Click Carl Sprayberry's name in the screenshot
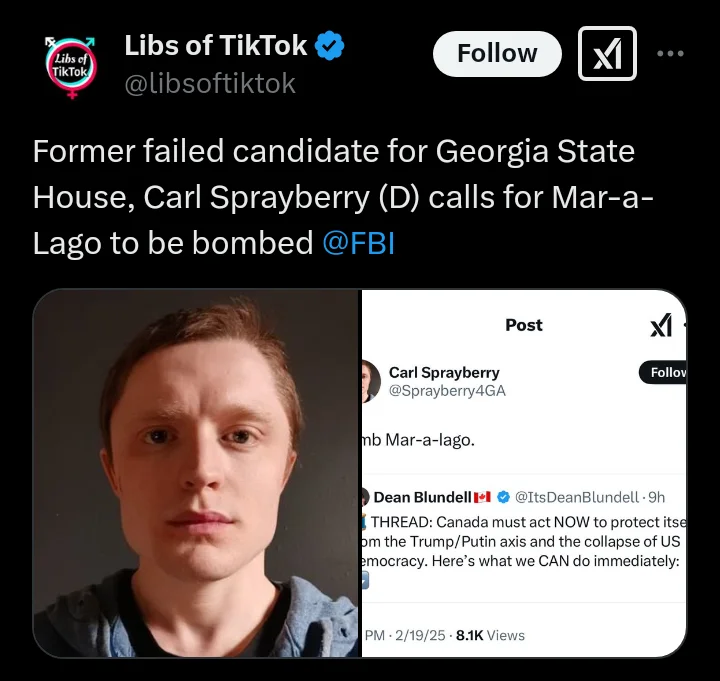Screen dimensions: 720x681 444,373
